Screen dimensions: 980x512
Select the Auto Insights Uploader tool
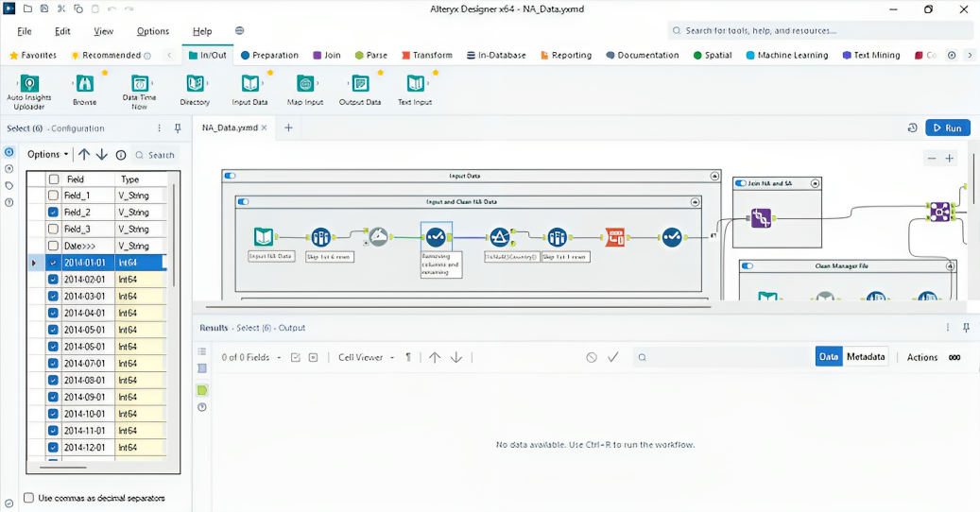point(29,92)
